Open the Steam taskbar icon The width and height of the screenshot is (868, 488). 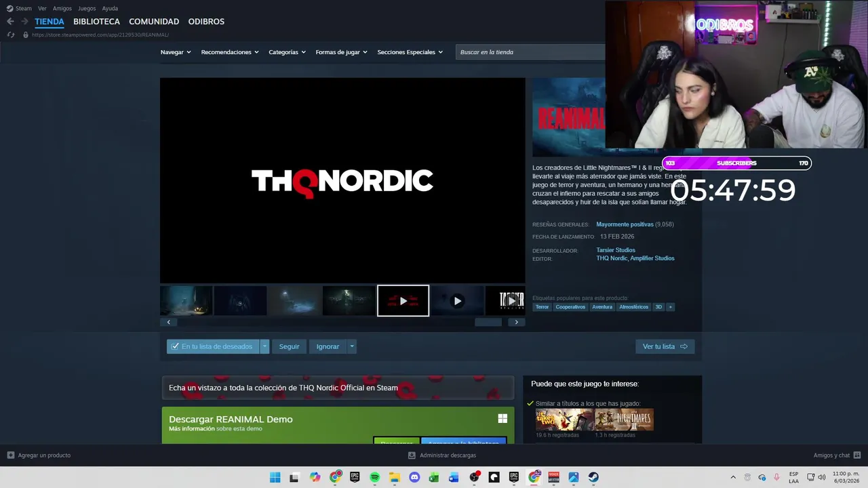(593, 477)
